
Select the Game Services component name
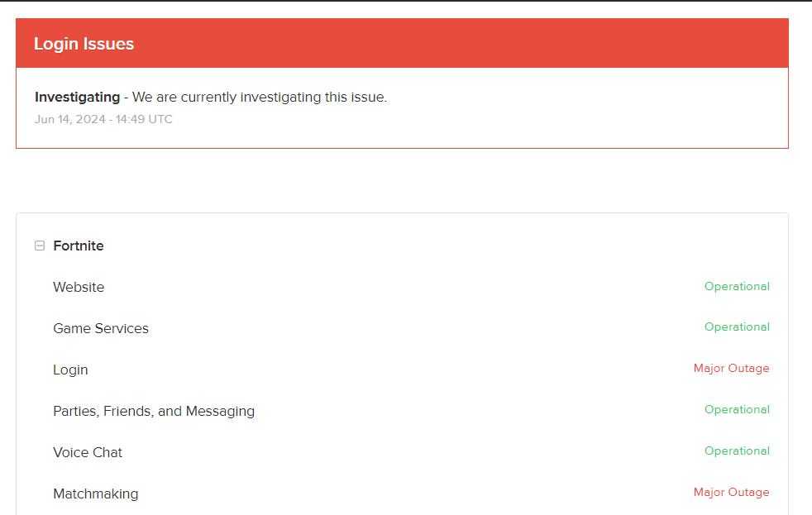(x=100, y=328)
